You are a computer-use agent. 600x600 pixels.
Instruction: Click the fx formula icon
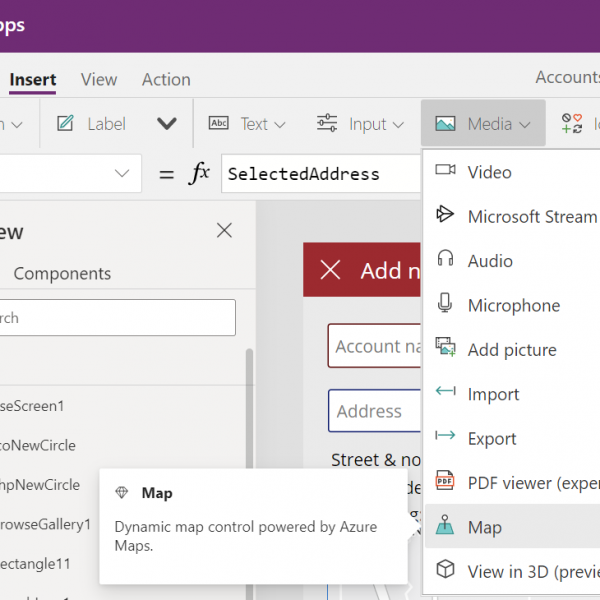(199, 173)
